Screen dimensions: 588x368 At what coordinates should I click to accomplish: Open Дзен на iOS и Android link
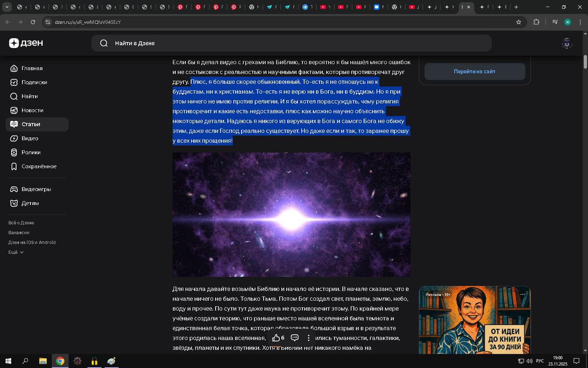click(32, 242)
